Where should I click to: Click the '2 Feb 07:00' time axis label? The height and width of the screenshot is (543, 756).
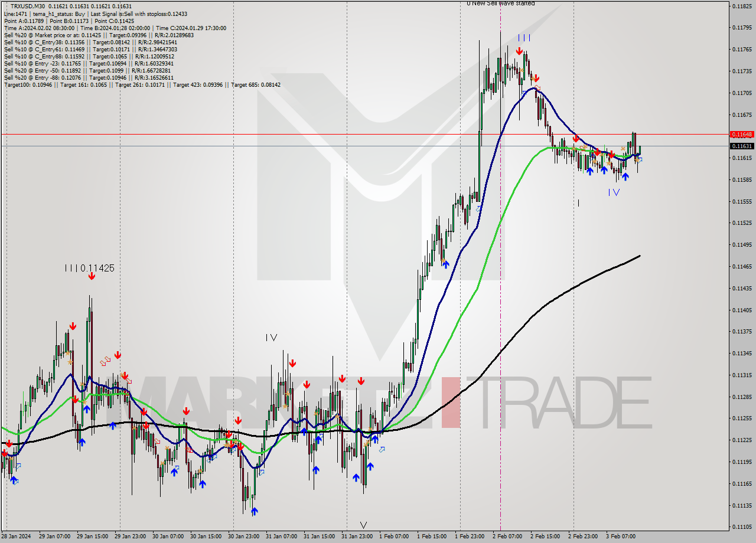pos(507,537)
